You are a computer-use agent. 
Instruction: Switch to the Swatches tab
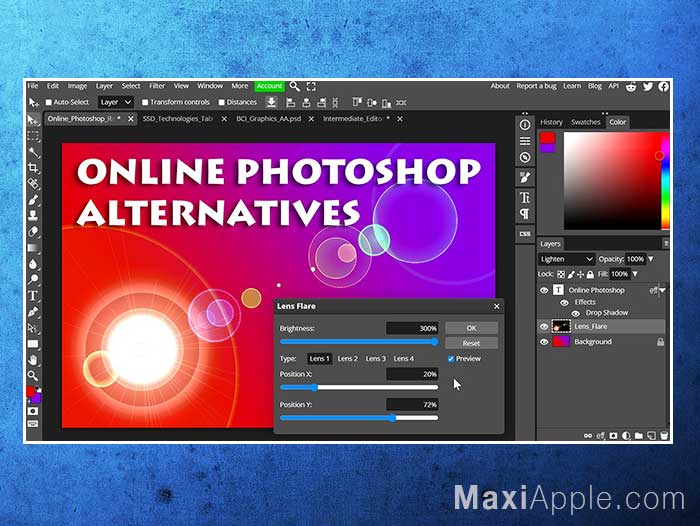(586, 122)
